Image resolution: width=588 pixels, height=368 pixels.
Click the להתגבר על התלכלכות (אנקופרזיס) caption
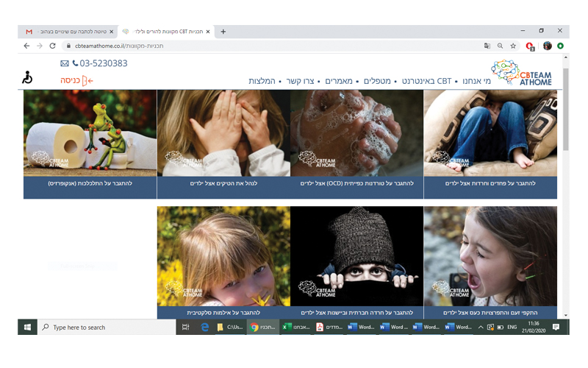90,183
